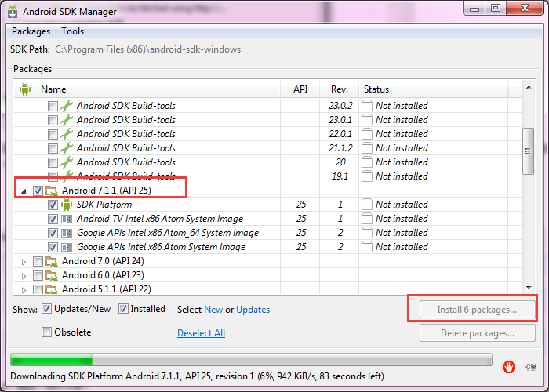Image resolution: width=549 pixels, height=392 pixels.
Task: Click wrench icon of Build-tools 23.0.2
Action: (x=67, y=106)
